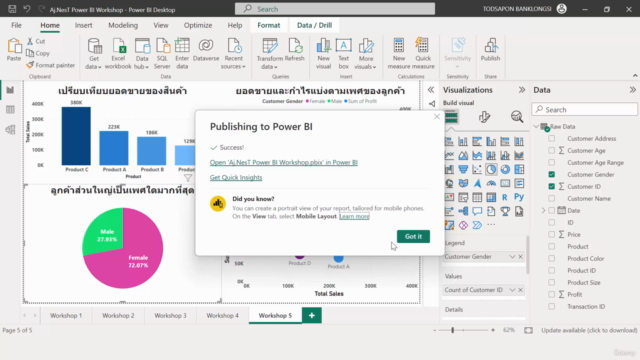
Task: Expand the Filters pane chevrons
Action: tap(431, 90)
